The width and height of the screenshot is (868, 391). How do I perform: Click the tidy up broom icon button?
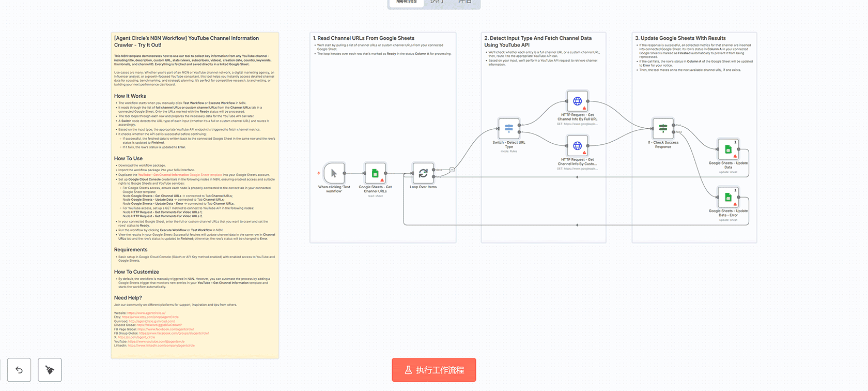[50, 370]
